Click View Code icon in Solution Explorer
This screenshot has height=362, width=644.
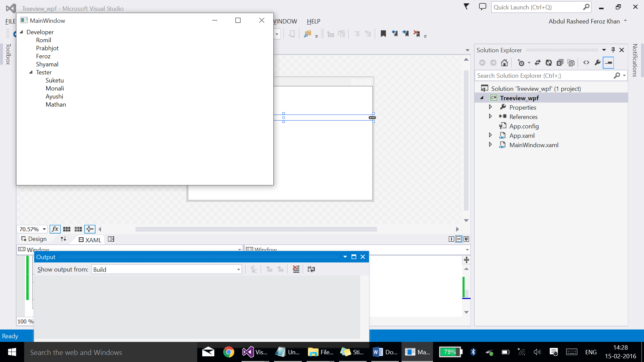pos(586,63)
